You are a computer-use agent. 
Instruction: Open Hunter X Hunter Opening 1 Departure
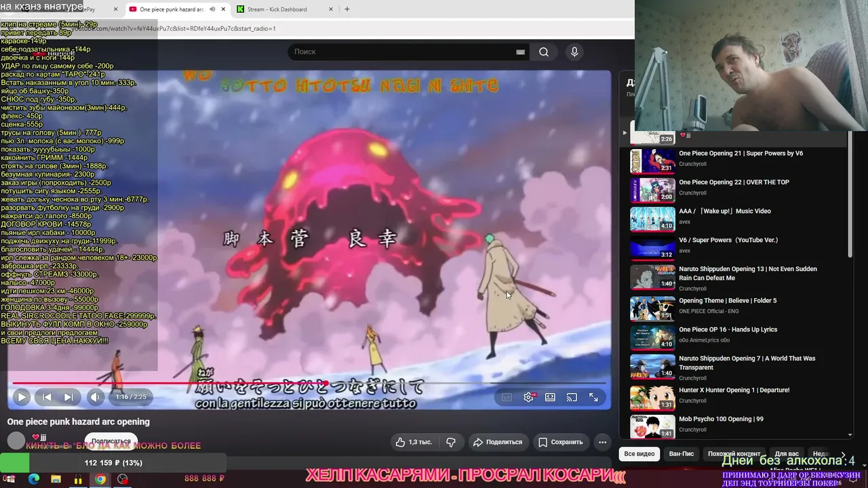point(734,390)
